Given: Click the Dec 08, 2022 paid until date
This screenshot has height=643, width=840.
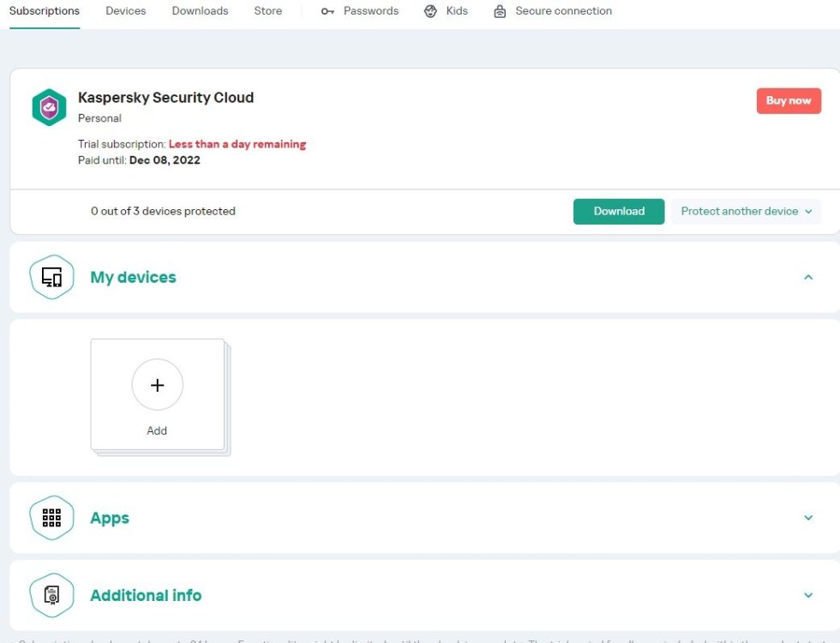Looking at the screenshot, I should tap(165, 160).
